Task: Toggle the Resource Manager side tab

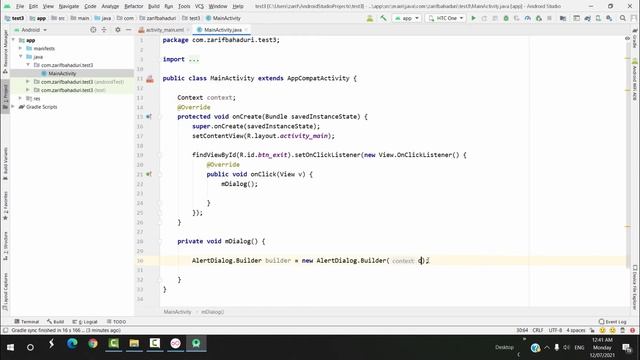Action: [5, 51]
